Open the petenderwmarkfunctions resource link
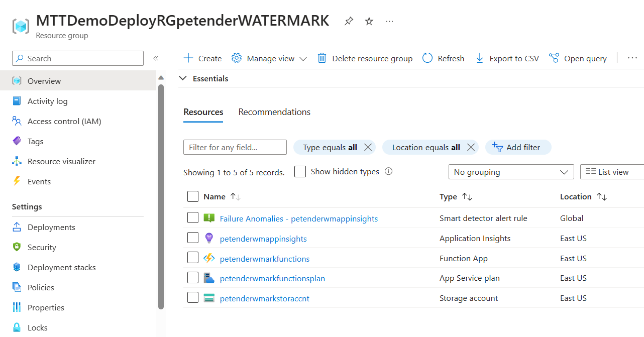Image resolution: width=644 pixels, height=337 pixels. click(265, 259)
